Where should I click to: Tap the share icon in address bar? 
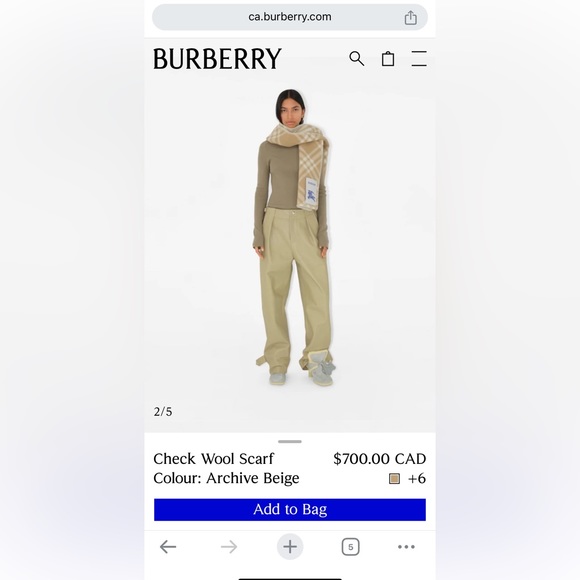[410, 17]
